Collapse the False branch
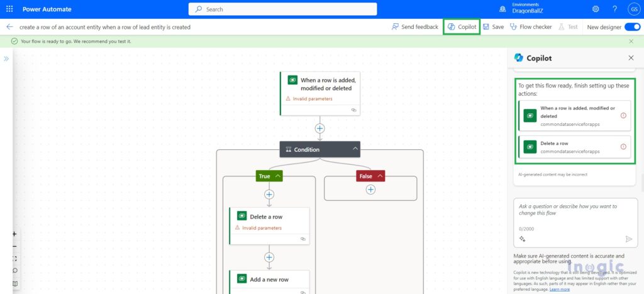 coord(380,176)
